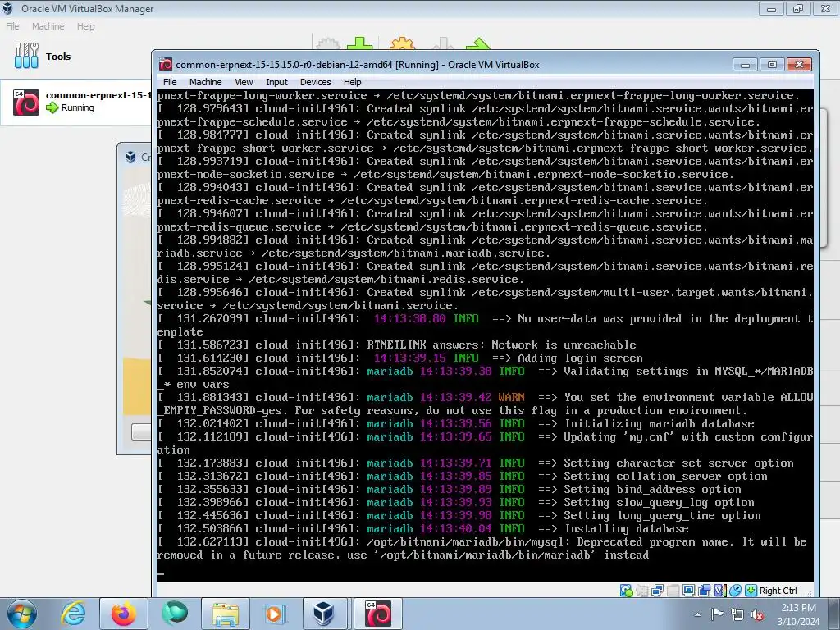Select the common-erpnext-15 VM entry in Manager
Screen dimensions: 840x630
(76, 102)
